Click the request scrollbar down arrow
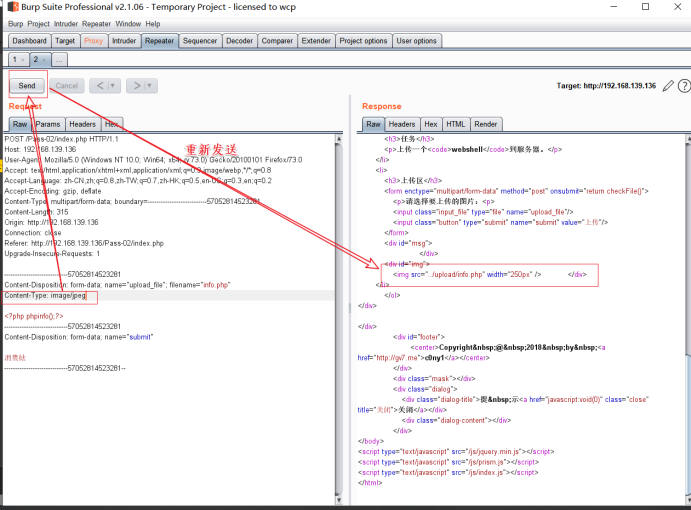Image resolution: width=691 pixels, height=510 pixels. 339,500
